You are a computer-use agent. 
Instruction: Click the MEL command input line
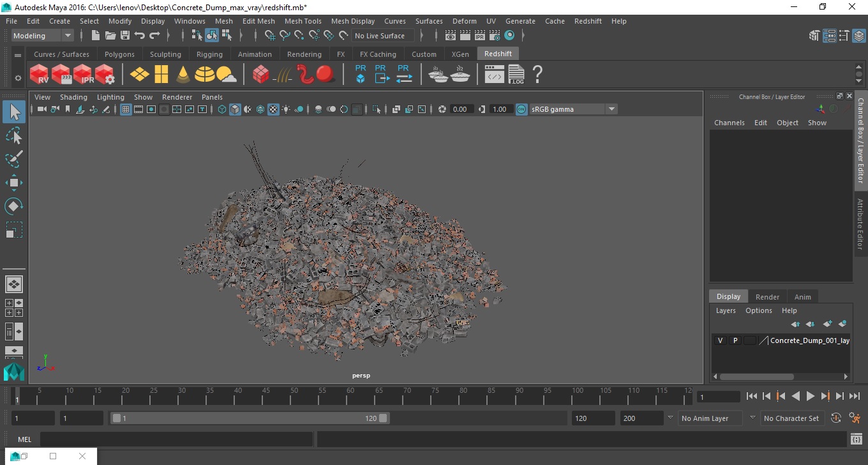point(176,439)
